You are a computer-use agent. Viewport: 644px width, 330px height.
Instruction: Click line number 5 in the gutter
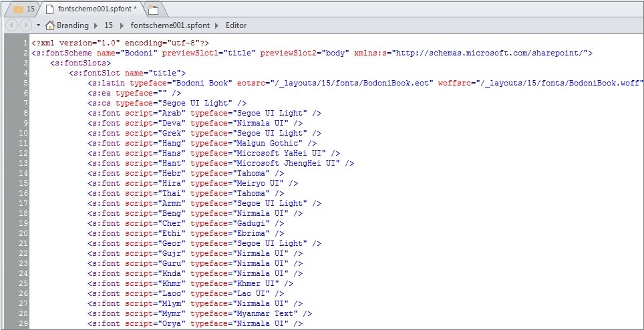point(25,83)
